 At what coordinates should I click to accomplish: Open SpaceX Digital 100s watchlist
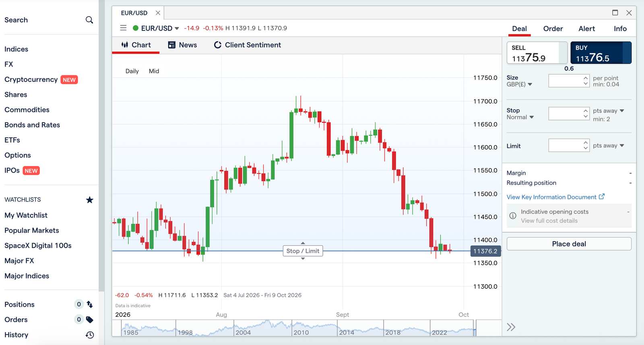[x=38, y=245]
